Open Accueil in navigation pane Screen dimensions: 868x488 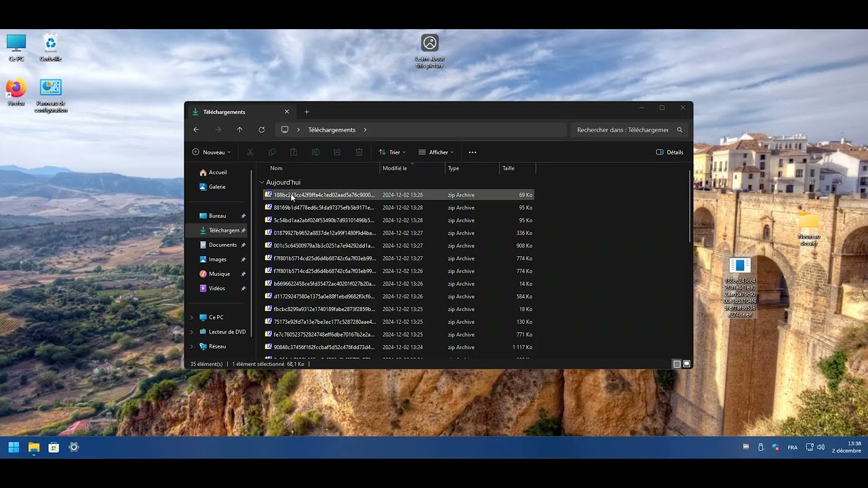(x=218, y=173)
